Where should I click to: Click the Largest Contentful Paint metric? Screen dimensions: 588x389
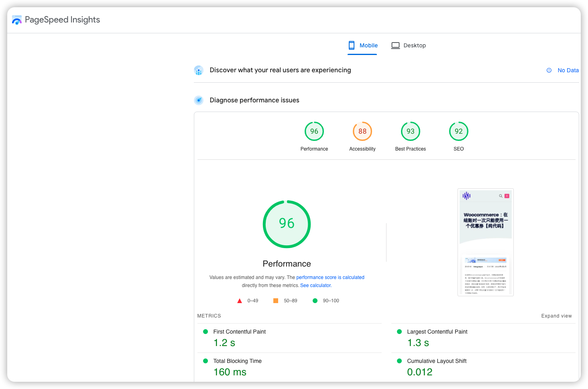[x=437, y=332]
